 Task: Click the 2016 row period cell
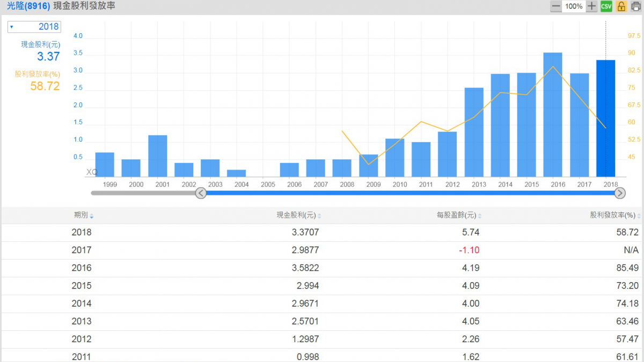tap(82, 268)
